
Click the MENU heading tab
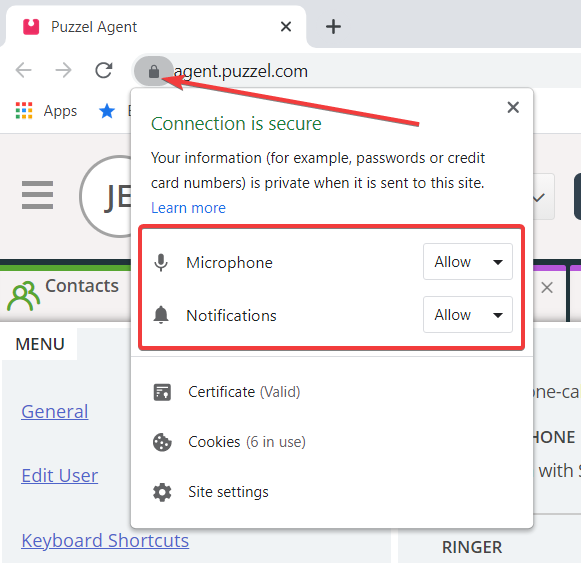[x=40, y=344]
